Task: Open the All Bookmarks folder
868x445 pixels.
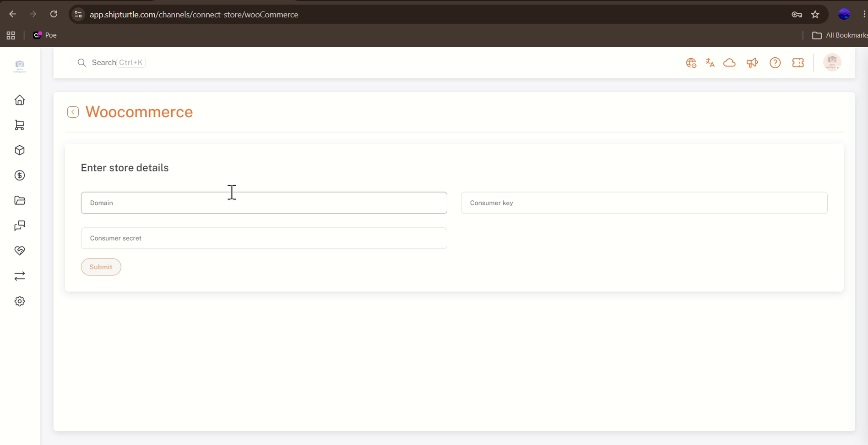Action: [x=840, y=35]
